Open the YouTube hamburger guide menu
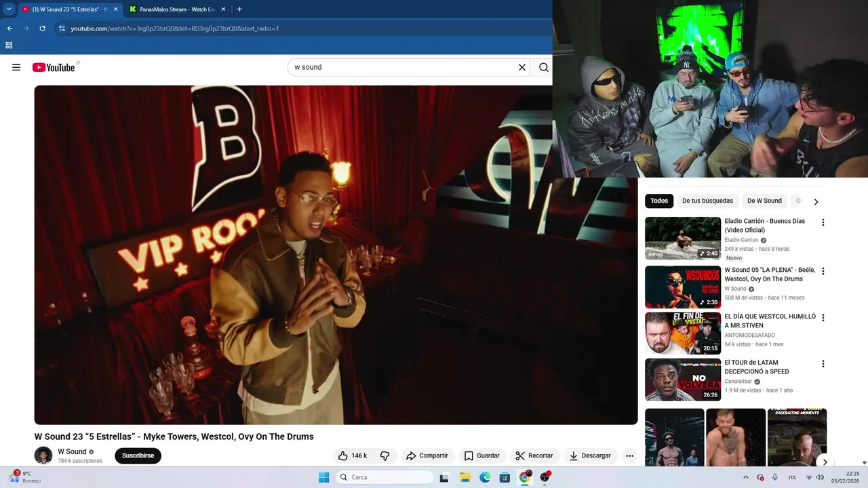The image size is (868, 488). [16, 67]
